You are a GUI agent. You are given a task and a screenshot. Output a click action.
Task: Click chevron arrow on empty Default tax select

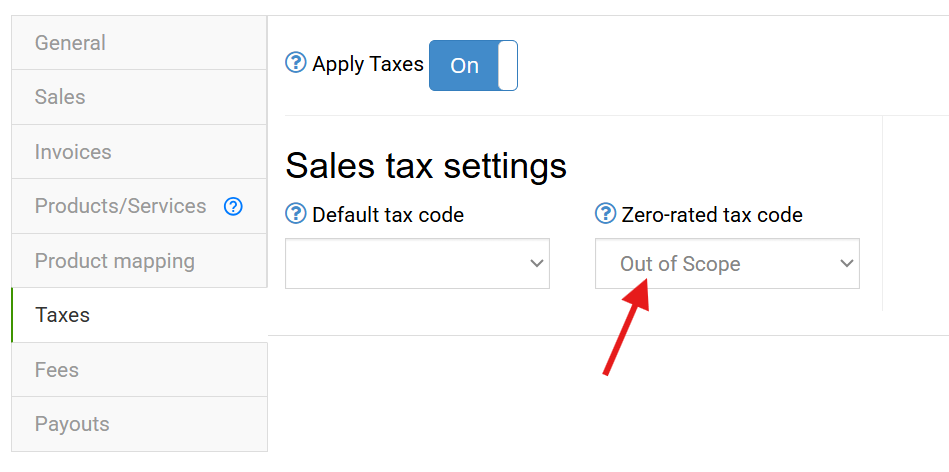[537, 264]
